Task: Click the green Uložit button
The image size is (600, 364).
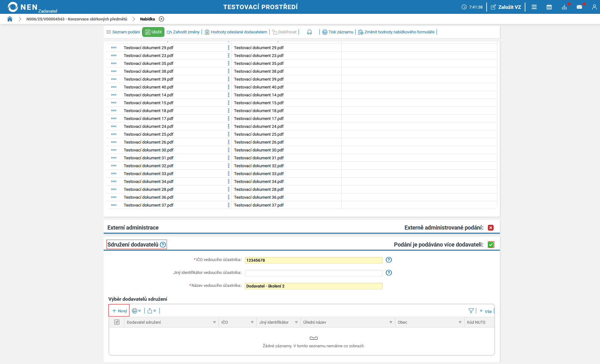Action: 153,32
